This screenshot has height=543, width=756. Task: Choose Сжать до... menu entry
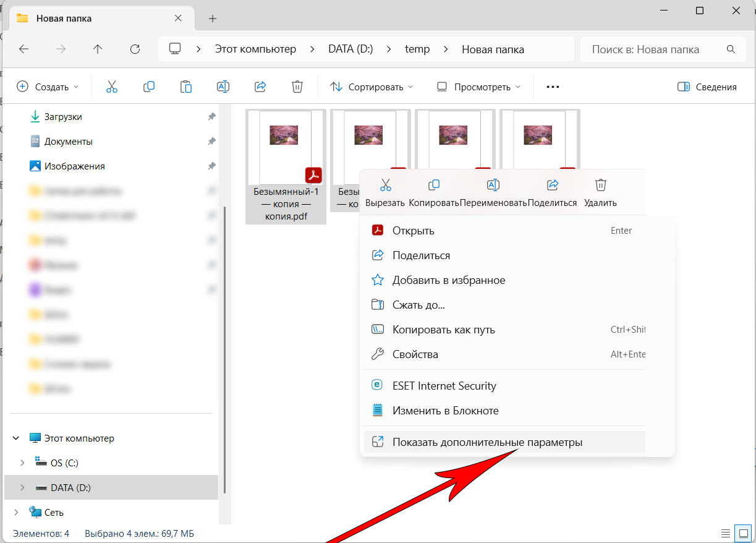[x=504, y=305]
